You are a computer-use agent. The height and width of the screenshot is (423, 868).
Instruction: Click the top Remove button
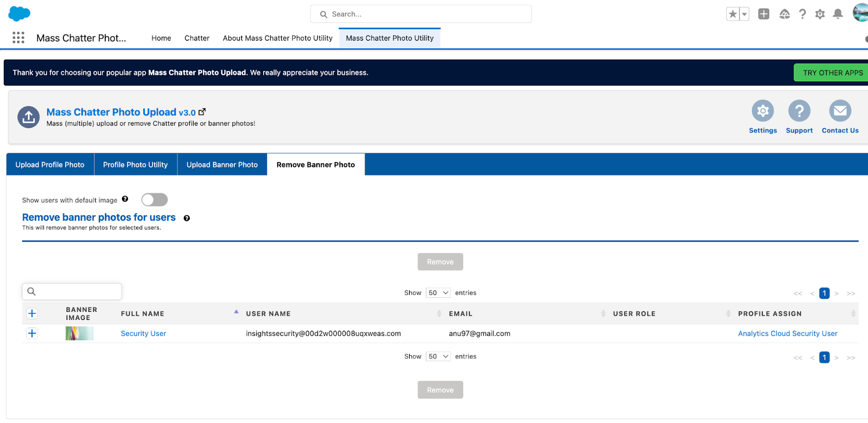(x=440, y=262)
